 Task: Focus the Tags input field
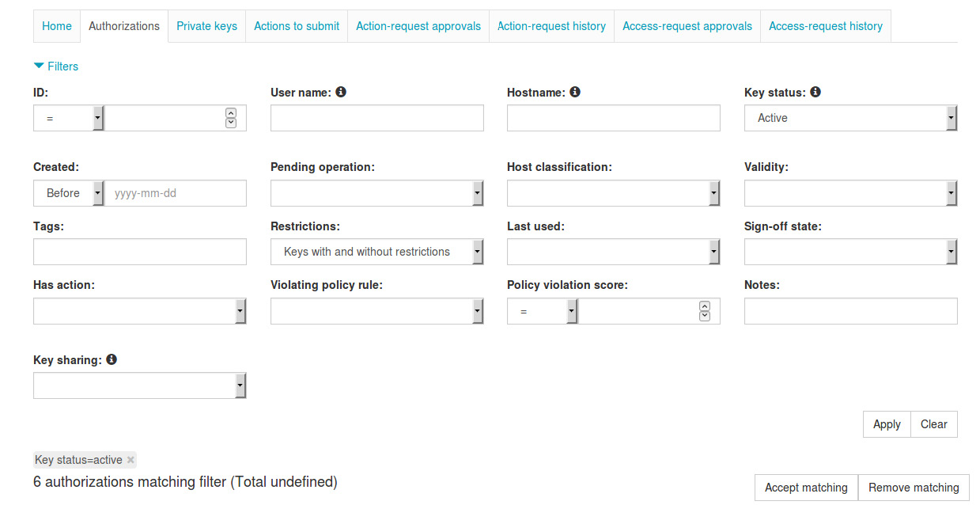pyautogui.click(x=140, y=252)
